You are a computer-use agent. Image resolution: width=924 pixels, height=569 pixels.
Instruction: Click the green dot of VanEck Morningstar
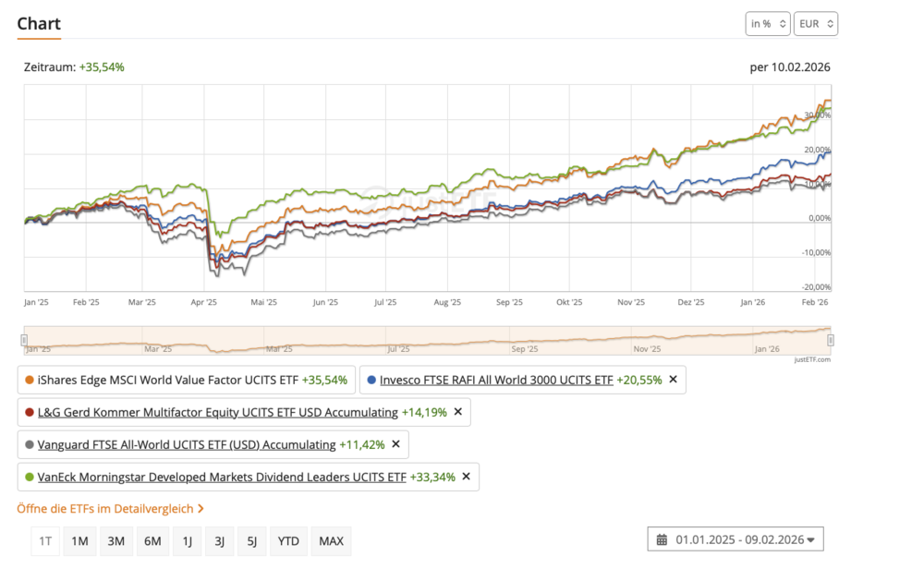pos(30,478)
